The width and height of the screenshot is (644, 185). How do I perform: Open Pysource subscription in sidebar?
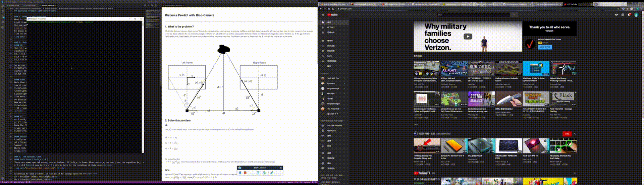[333, 83]
